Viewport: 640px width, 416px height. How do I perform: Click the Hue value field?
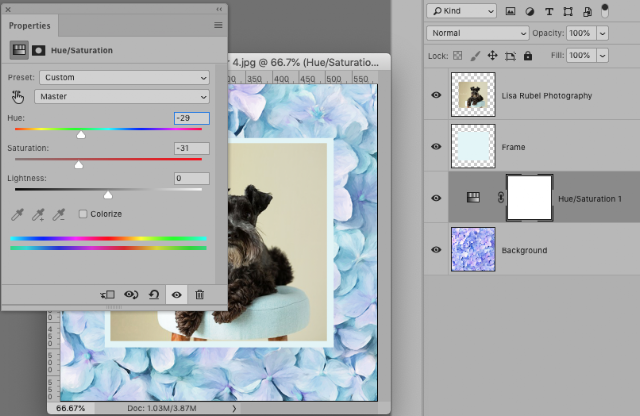[x=192, y=118]
